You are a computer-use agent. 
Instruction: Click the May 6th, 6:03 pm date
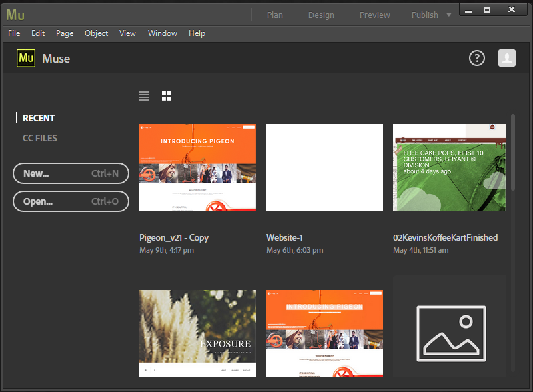(294, 251)
